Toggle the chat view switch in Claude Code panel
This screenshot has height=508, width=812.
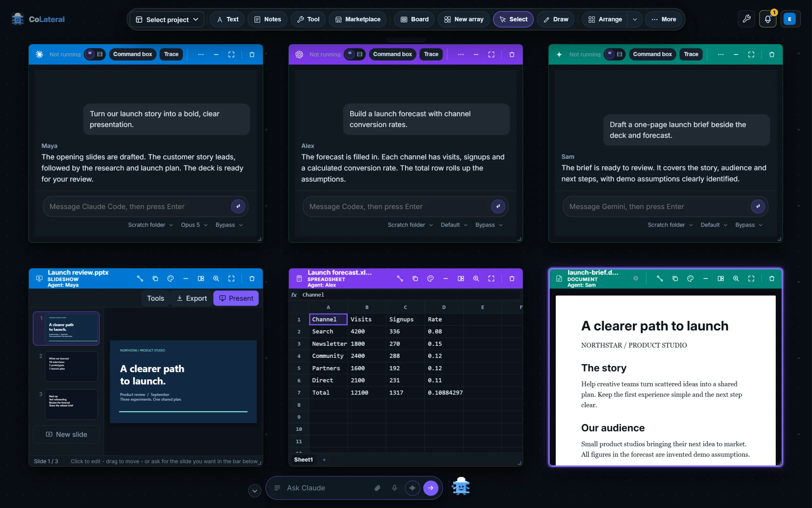[95, 54]
